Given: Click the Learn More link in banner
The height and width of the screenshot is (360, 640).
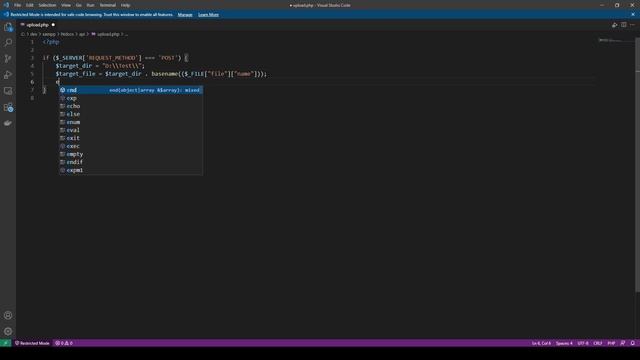Looking at the screenshot, I should pos(208,15).
